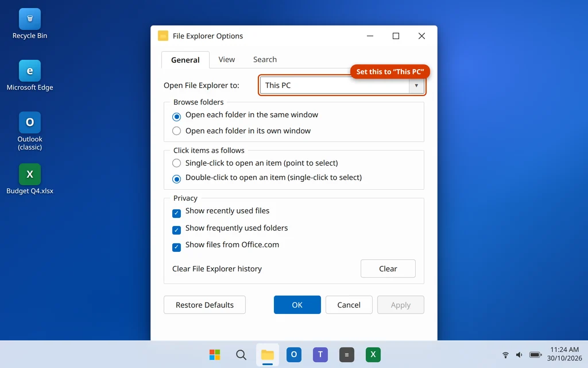Click the Open File Explorer to label

tap(202, 85)
